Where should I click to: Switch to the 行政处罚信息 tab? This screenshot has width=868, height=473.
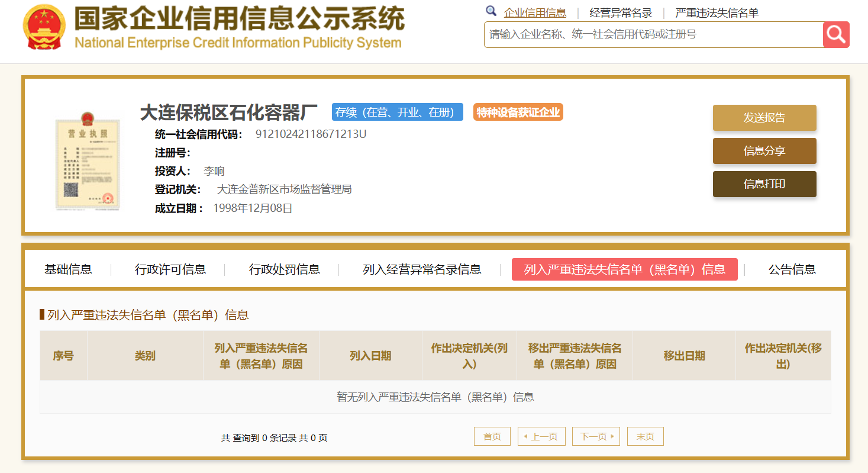pos(285,269)
